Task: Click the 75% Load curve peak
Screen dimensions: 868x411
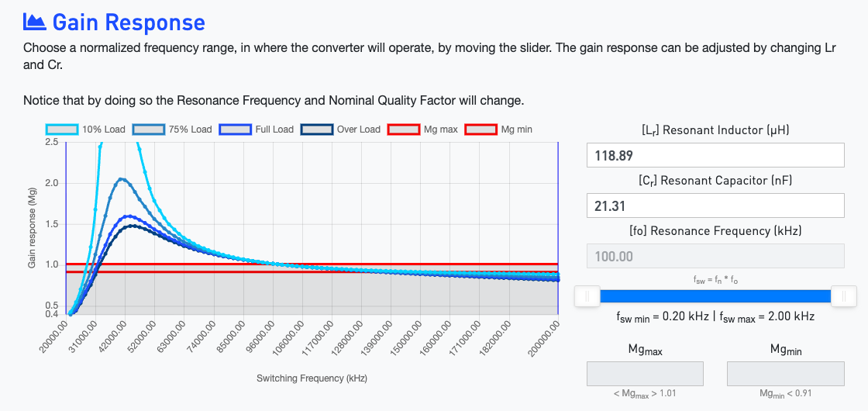Action: [x=122, y=179]
